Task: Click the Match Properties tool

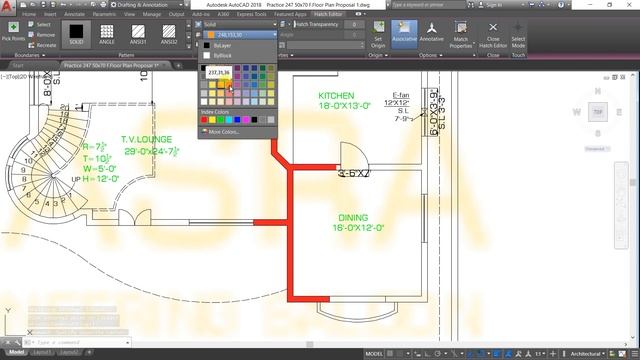Action: [461, 35]
